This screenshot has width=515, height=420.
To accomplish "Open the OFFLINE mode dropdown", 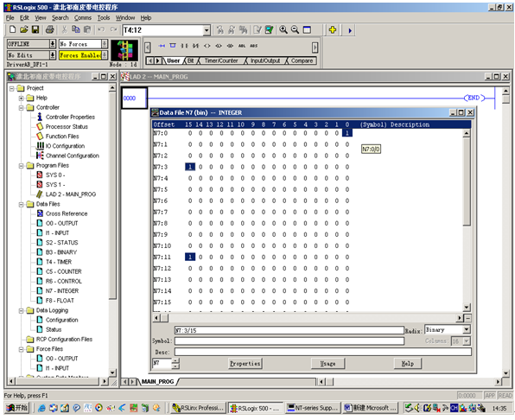I will coord(52,44).
